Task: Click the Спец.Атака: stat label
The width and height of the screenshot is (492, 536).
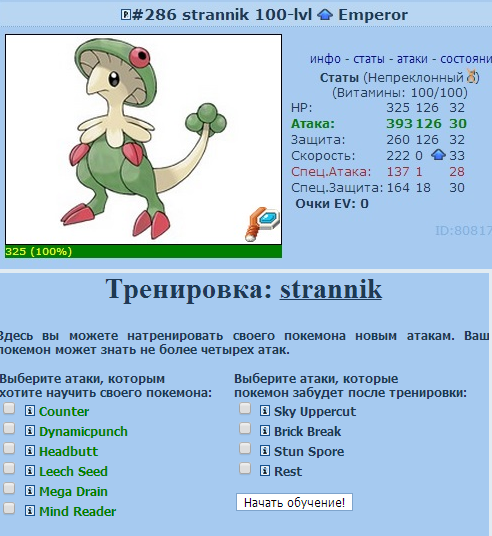Action: [331, 172]
